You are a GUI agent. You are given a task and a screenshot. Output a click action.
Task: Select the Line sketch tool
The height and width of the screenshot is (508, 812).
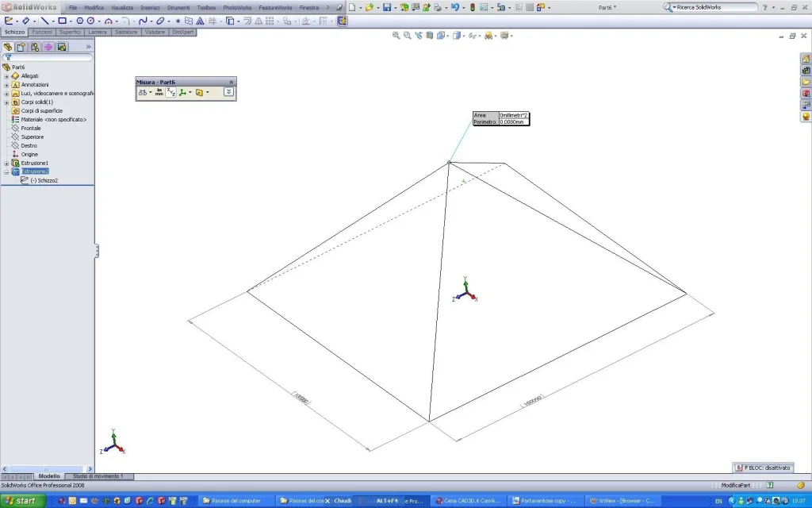click(x=45, y=21)
